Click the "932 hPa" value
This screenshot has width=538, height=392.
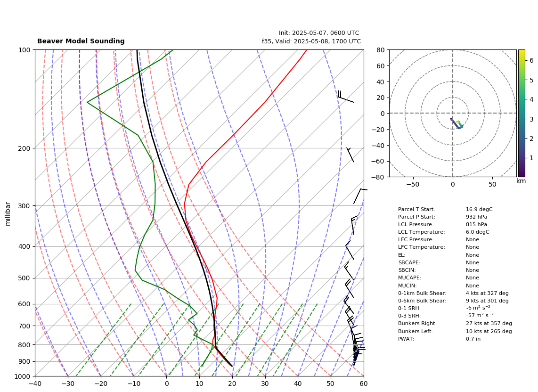[x=477, y=217]
